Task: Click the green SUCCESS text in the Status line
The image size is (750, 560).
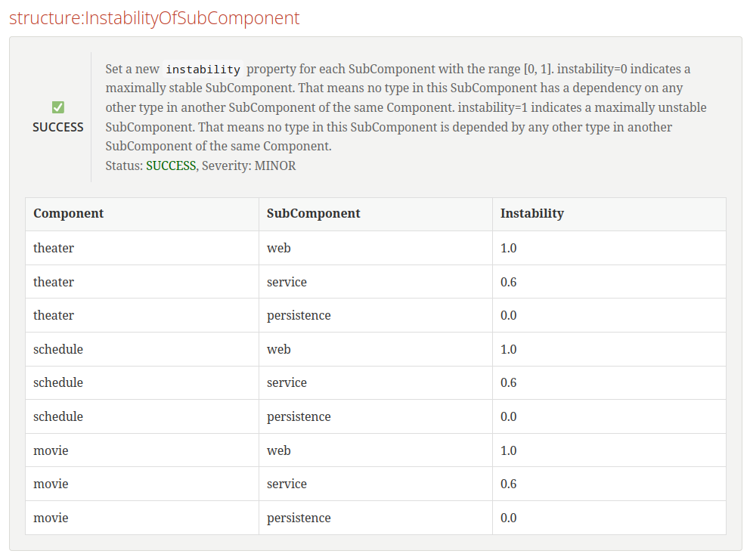Action: [171, 166]
